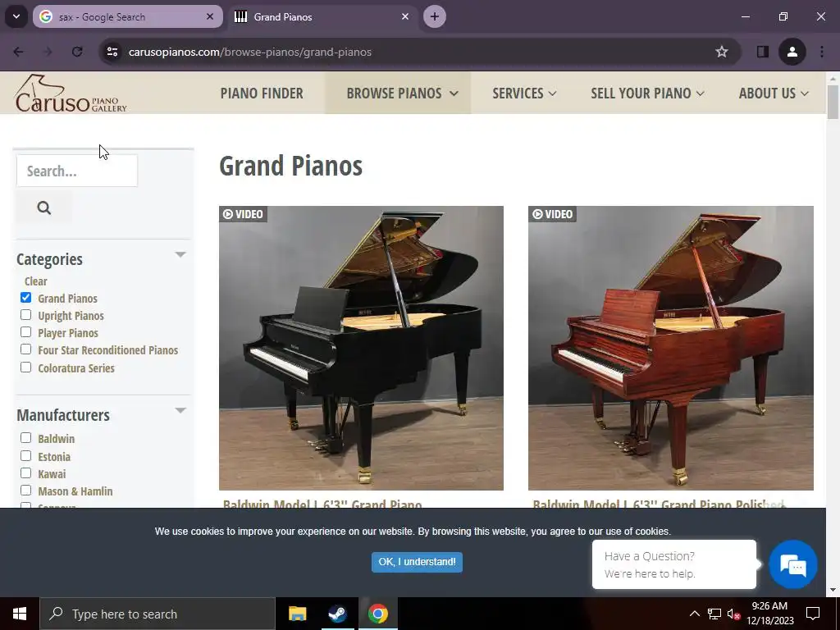Open Steam from the taskbar

tap(337, 614)
